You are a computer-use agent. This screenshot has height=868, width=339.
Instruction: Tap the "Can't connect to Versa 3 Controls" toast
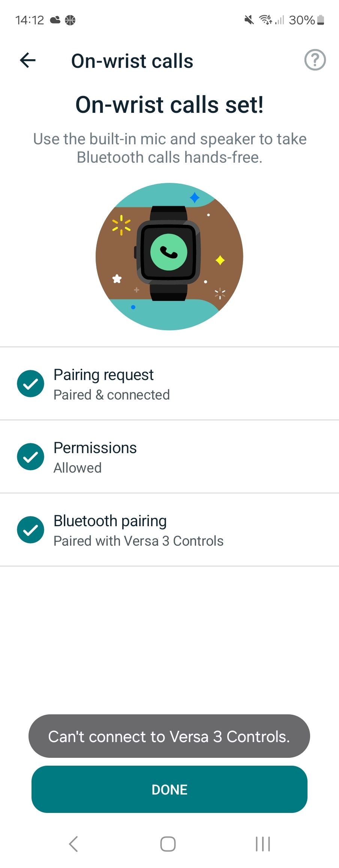tap(169, 736)
